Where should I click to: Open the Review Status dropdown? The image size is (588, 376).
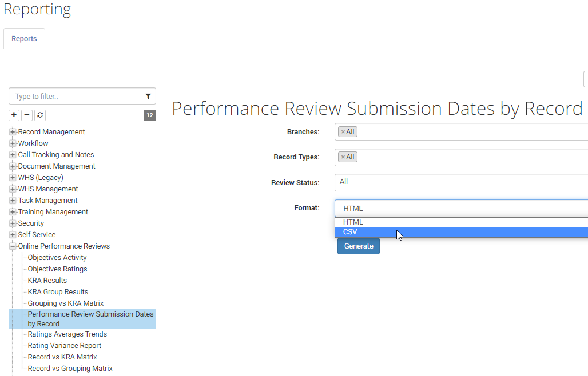point(461,182)
